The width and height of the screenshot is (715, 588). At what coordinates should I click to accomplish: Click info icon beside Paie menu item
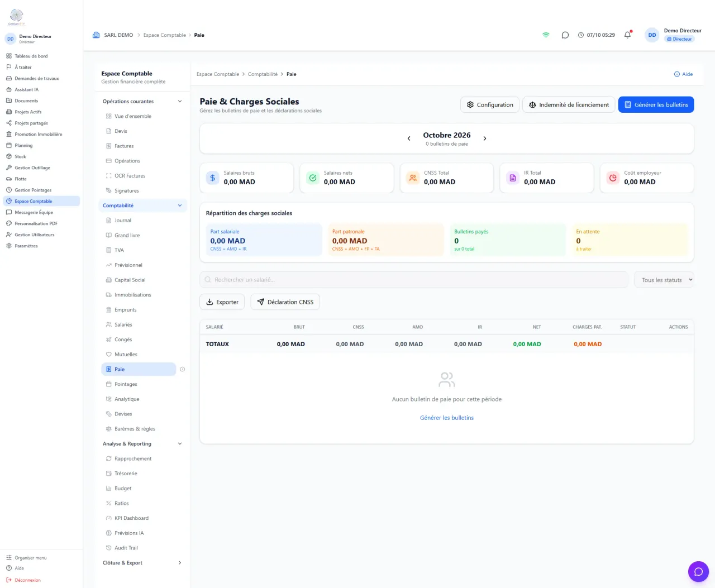(x=182, y=369)
